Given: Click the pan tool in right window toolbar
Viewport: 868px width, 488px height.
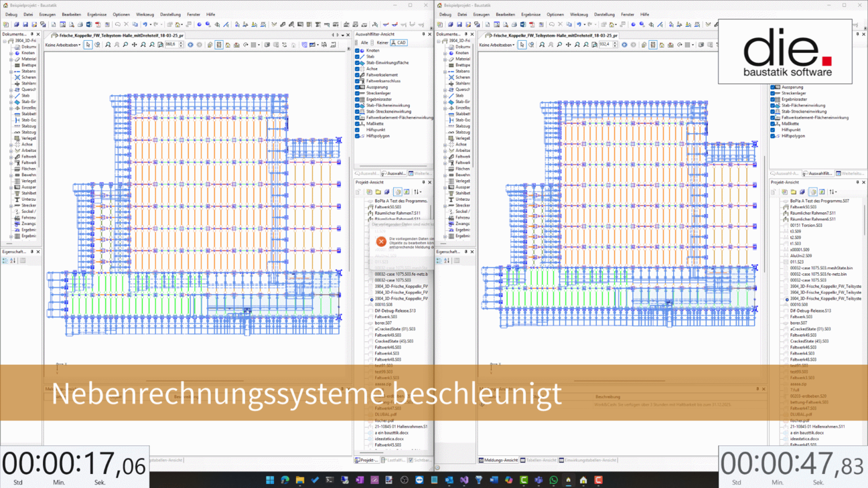Looking at the screenshot, I should (568, 45).
